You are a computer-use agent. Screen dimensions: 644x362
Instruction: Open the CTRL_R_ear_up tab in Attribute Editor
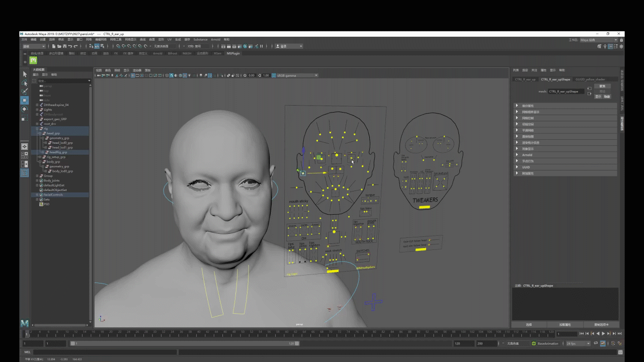(525, 79)
